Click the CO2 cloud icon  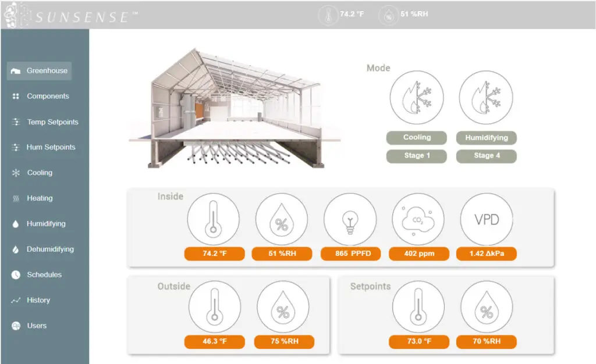418,220
